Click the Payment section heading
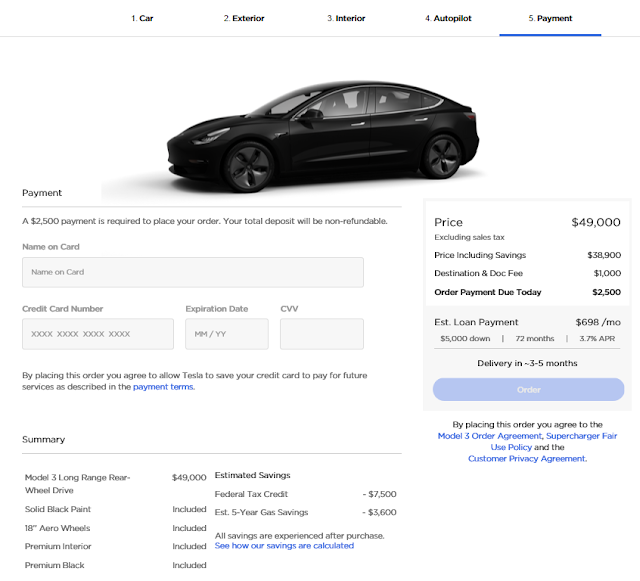This screenshot has height=581, width=640. point(42,193)
